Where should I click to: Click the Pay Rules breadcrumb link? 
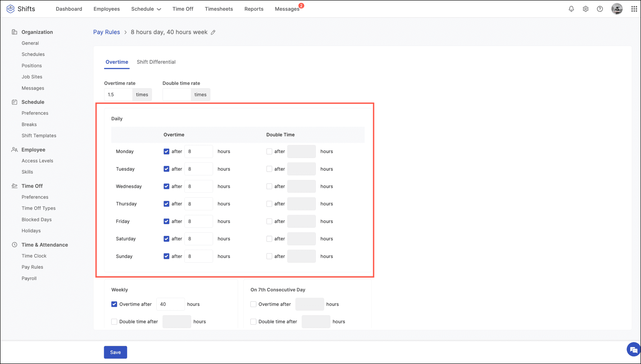point(106,32)
